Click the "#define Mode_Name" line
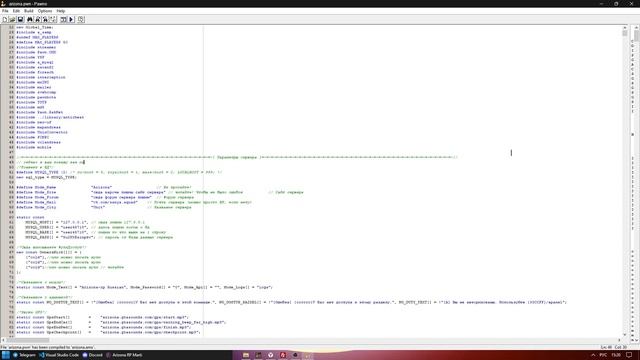 [x=104, y=187]
